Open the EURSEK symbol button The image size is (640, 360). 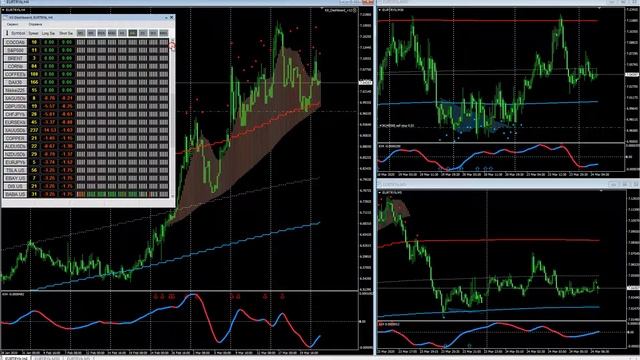click(x=16, y=122)
